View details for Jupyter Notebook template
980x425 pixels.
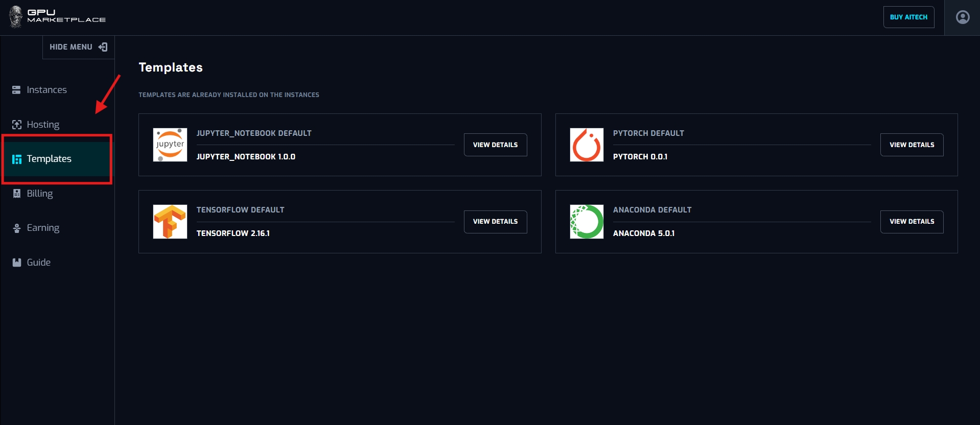495,145
